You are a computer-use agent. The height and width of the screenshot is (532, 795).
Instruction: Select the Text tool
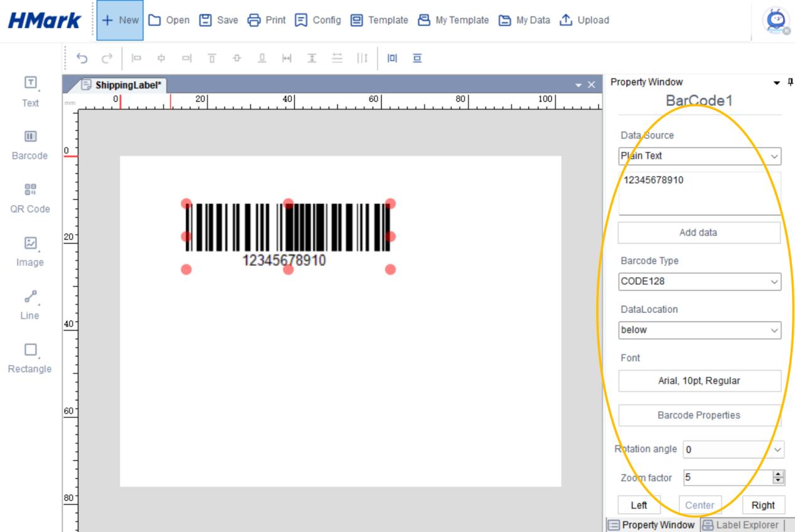31,91
